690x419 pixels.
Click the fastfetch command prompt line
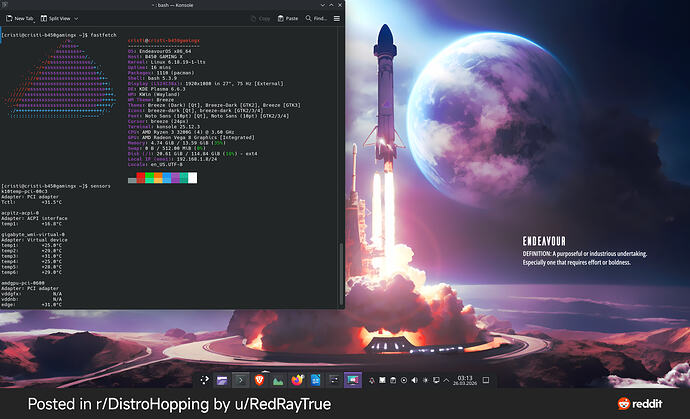(59, 35)
